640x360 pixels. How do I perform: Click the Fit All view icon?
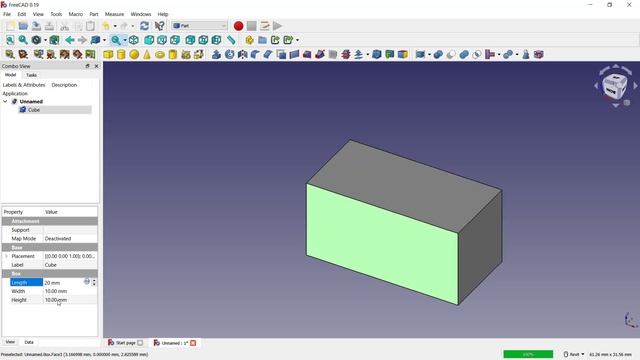10,40
